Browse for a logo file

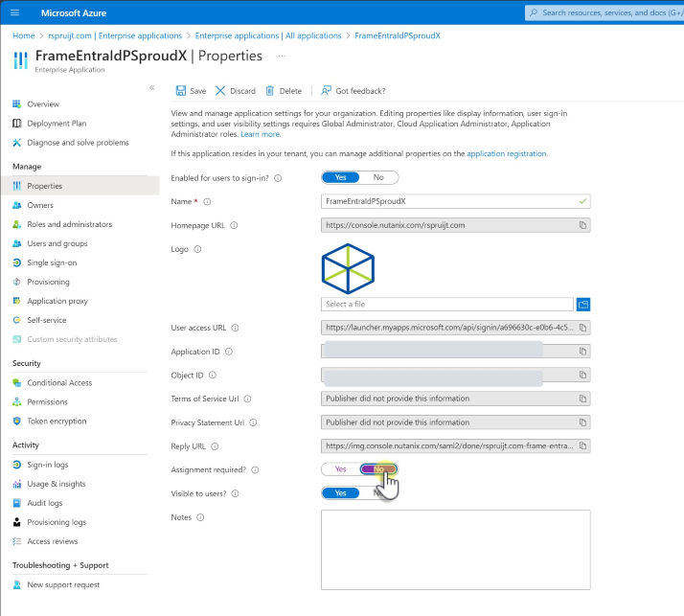[582, 304]
